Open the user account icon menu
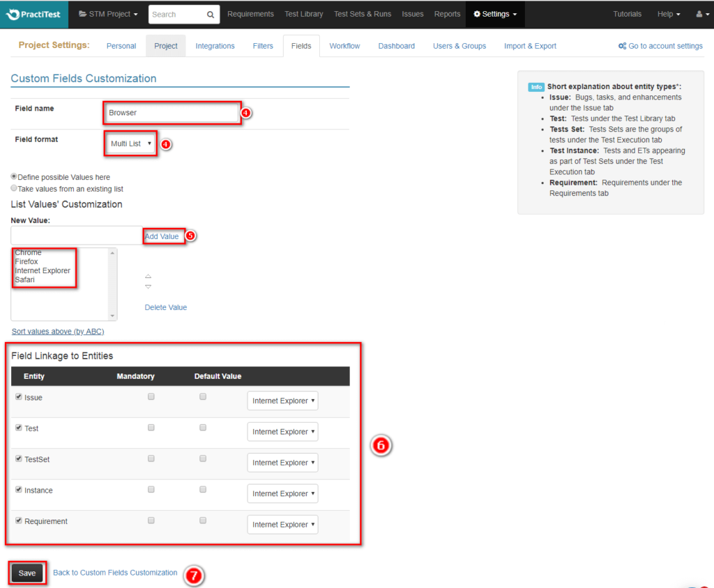This screenshot has height=588, width=714. pyautogui.click(x=702, y=14)
